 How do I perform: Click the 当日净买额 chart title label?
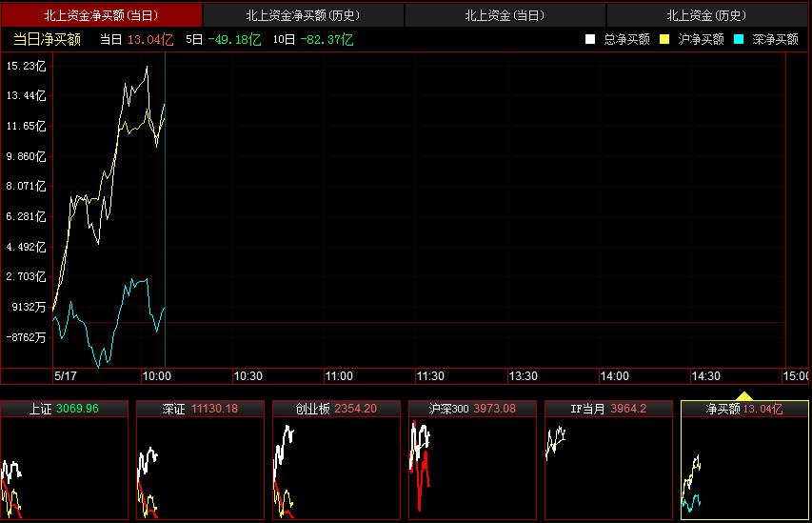click(47, 39)
